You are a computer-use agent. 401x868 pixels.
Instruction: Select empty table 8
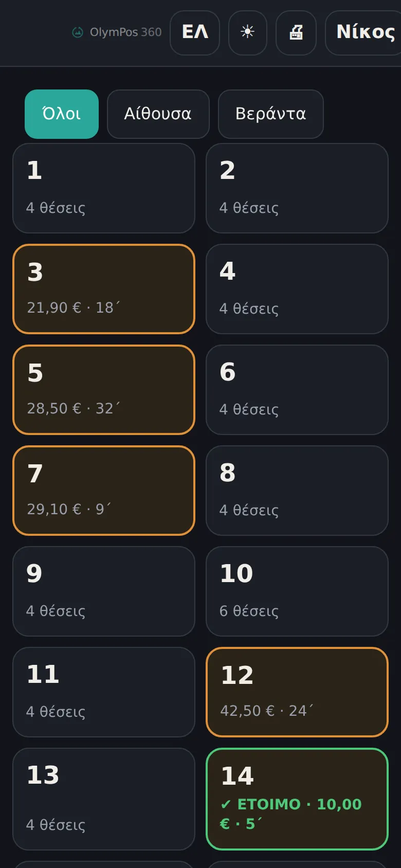pos(297,491)
